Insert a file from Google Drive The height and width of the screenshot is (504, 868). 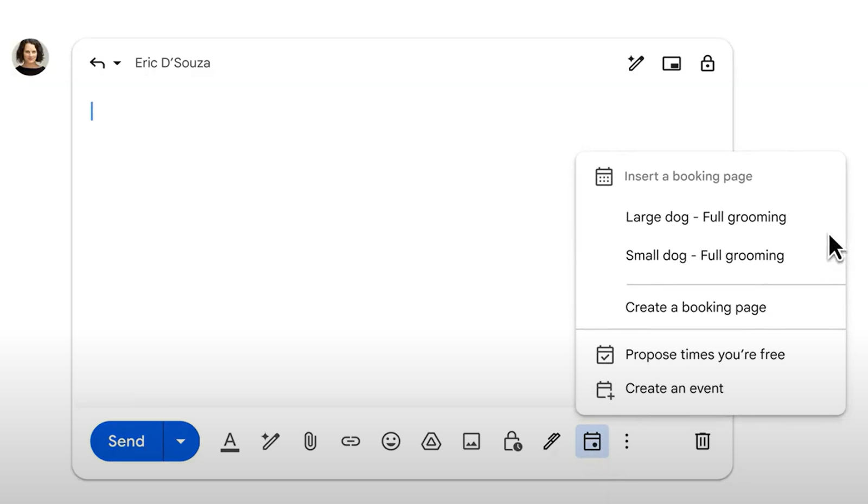tap(430, 441)
